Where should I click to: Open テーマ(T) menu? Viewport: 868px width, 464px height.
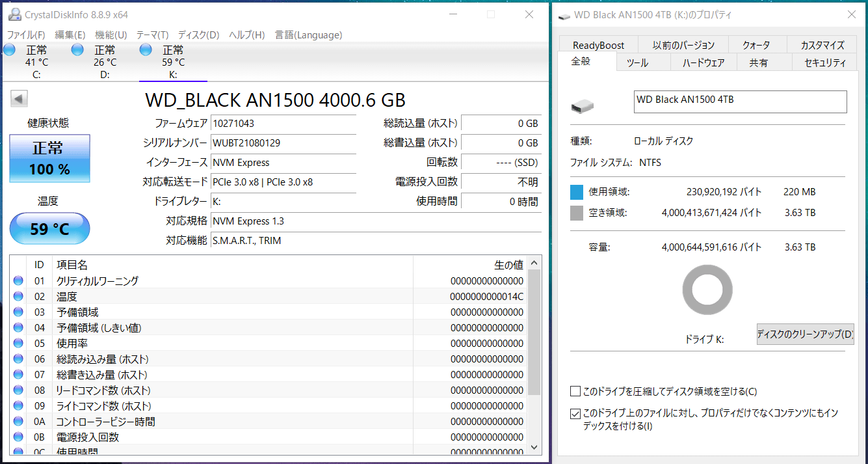[153, 34]
